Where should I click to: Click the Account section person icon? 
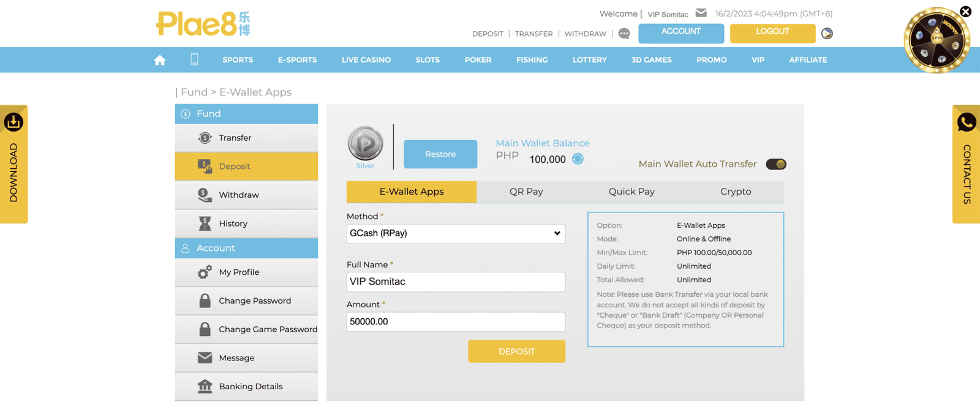click(x=186, y=248)
